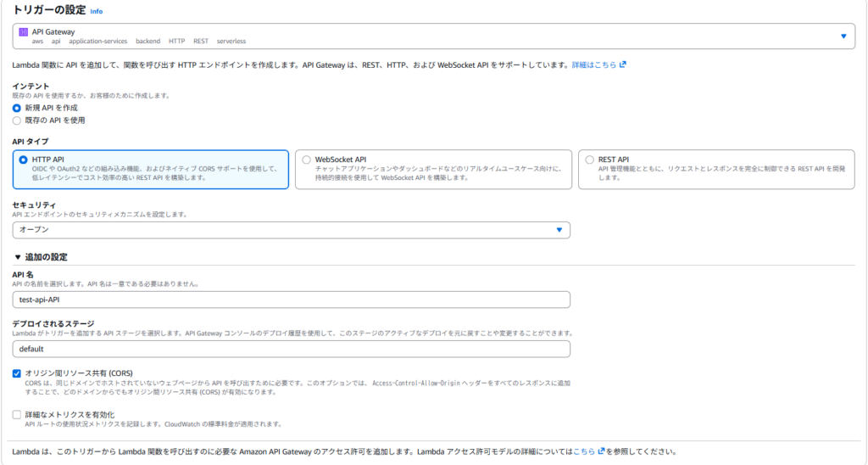The width and height of the screenshot is (868, 465).
Task: Click the external link icon after こちら
Action: 601,451
